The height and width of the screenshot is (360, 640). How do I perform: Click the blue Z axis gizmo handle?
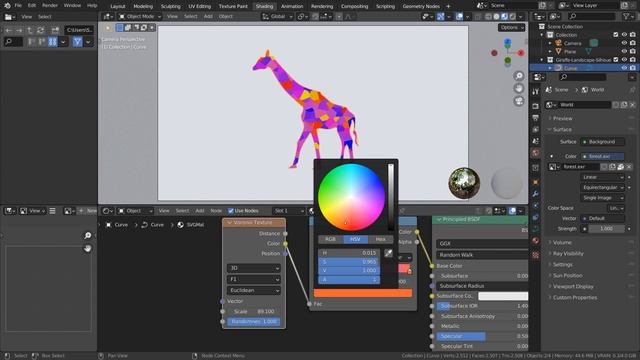click(507, 42)
